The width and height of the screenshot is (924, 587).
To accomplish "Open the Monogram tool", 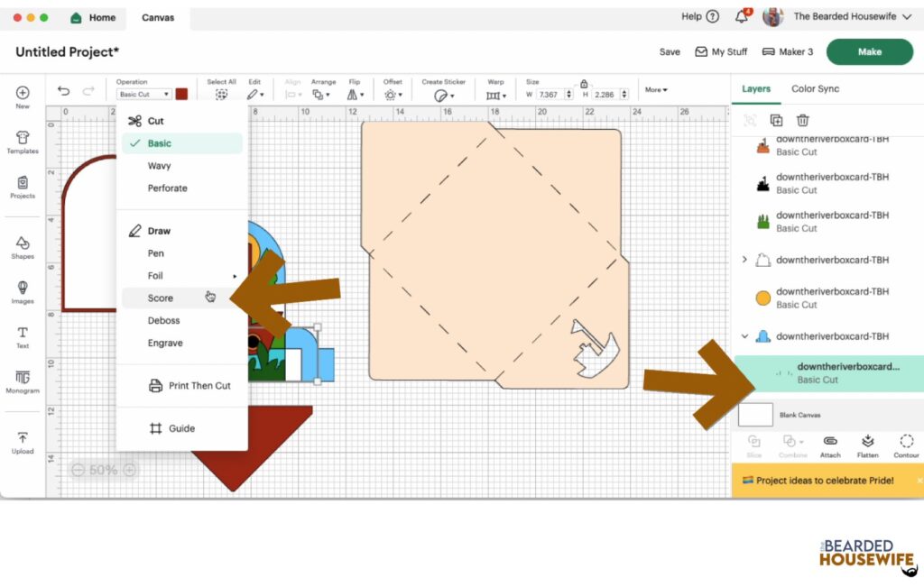I will pos(23,381).
